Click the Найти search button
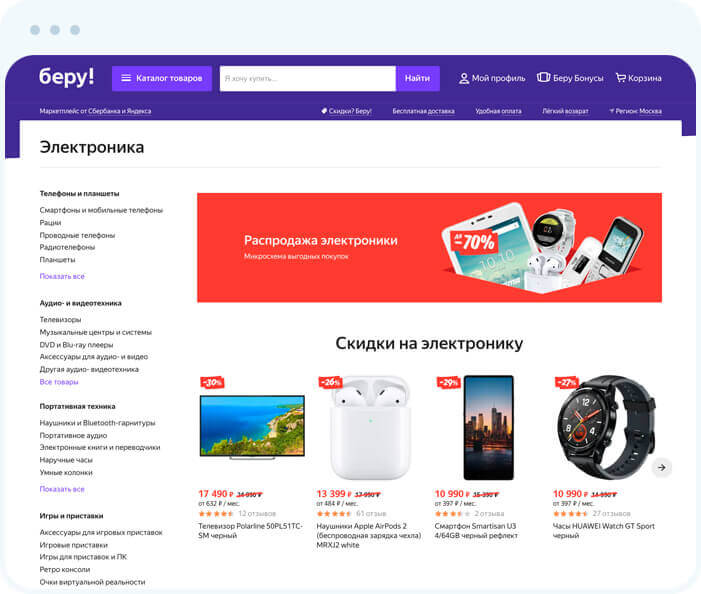This screenshot has height=594, width=701. point(418,78)
